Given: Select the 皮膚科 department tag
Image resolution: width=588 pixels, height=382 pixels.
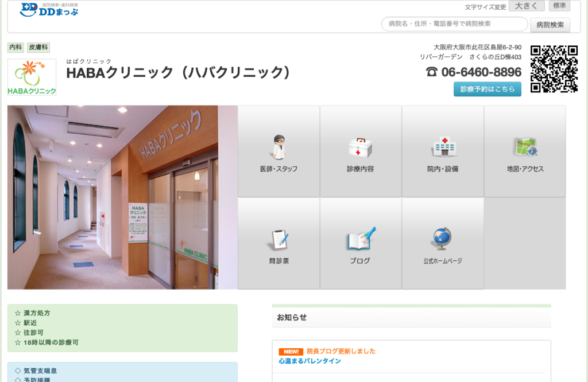Looking at the screenshot, I should pyautogui.click(x=38, y=47).
